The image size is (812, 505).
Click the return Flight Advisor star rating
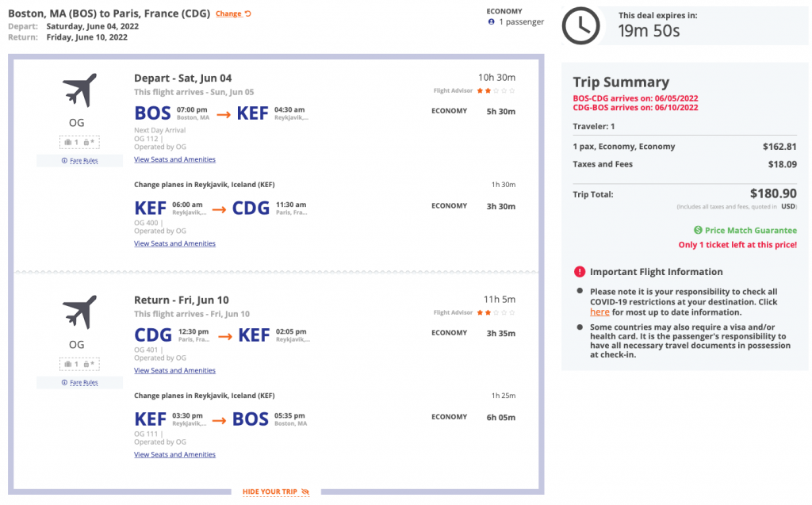[x=496, y=312]
